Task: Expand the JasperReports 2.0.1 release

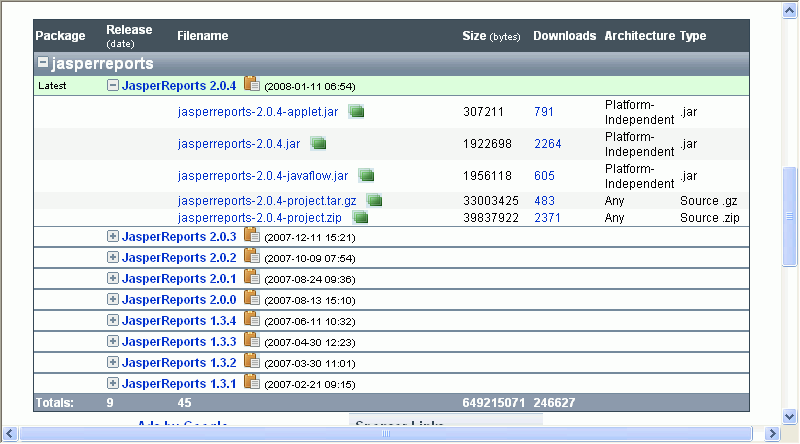Action: coord(113,278)
